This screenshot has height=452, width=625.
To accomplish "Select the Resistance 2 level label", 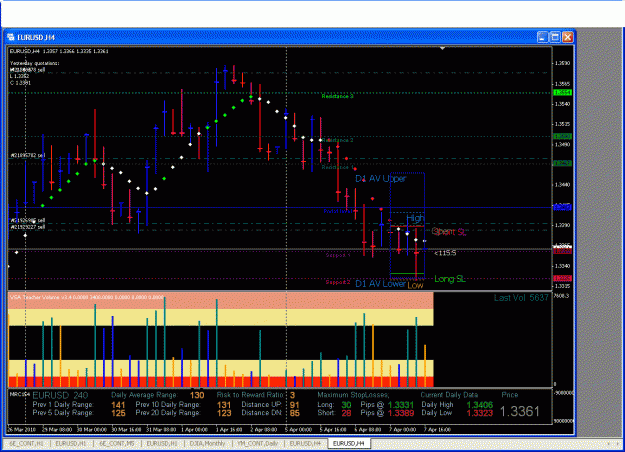I will (338, 140).
